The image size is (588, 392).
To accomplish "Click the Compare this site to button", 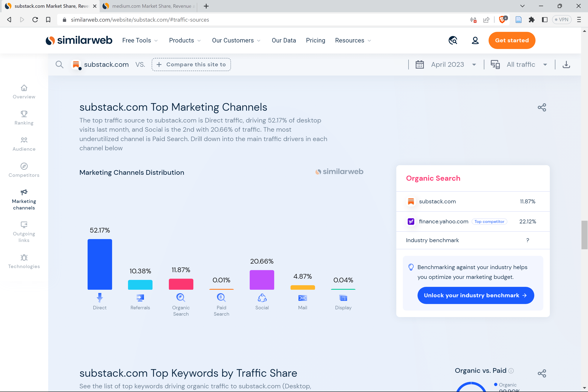I will 191,65.
